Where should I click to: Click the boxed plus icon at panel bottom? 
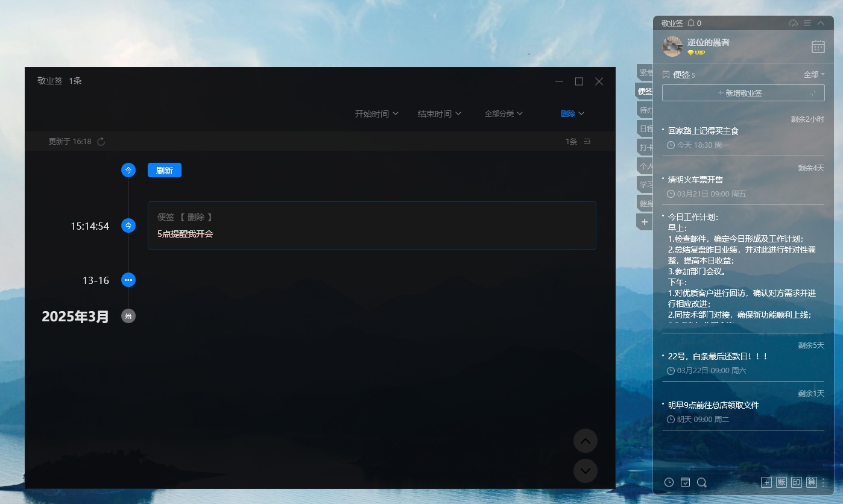tap(766, 482)
